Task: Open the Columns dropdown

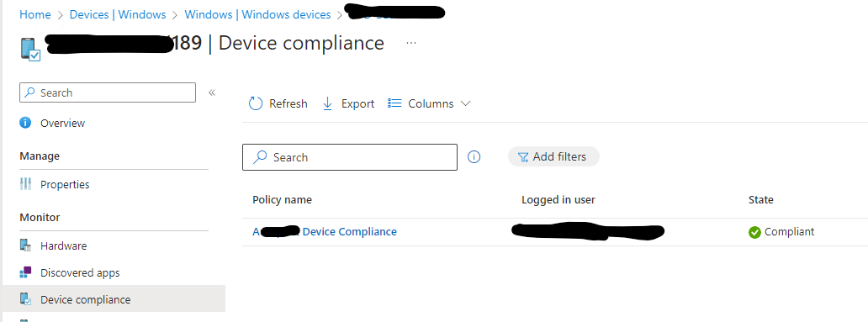Action: pyautogui.click(x=429, y=103)
